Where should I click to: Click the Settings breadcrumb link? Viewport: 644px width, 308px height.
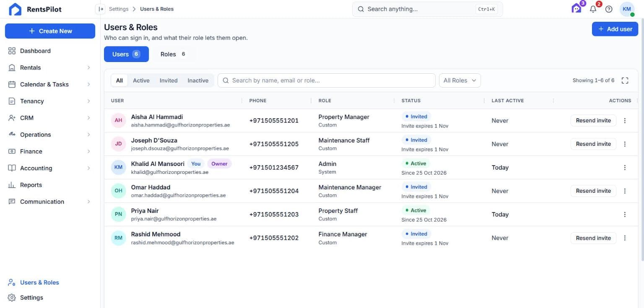point(119,9)
